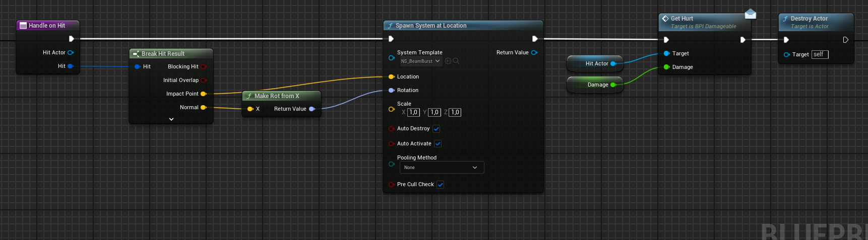This screenshot has height=240, width=868.
Task: Open the Pooling Method dropdown
Action: (x=442, y=168)
